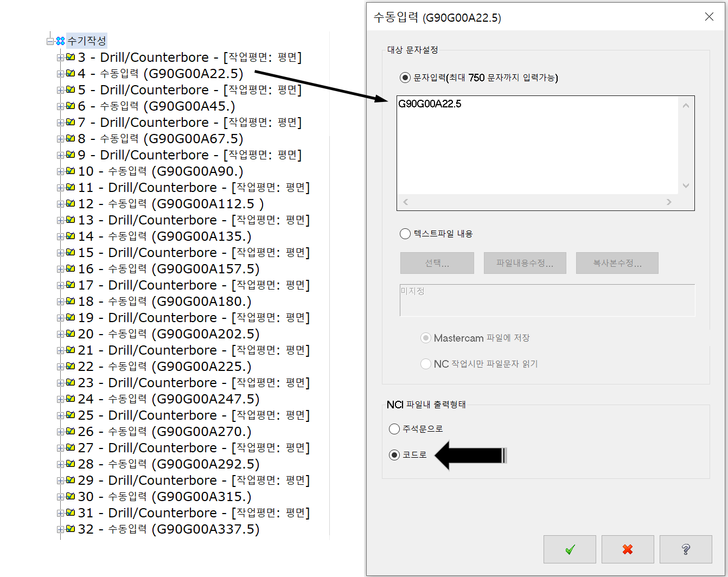Choose 코드로 output format
Viewport: 728px width, 577px height.
point(394,455)
